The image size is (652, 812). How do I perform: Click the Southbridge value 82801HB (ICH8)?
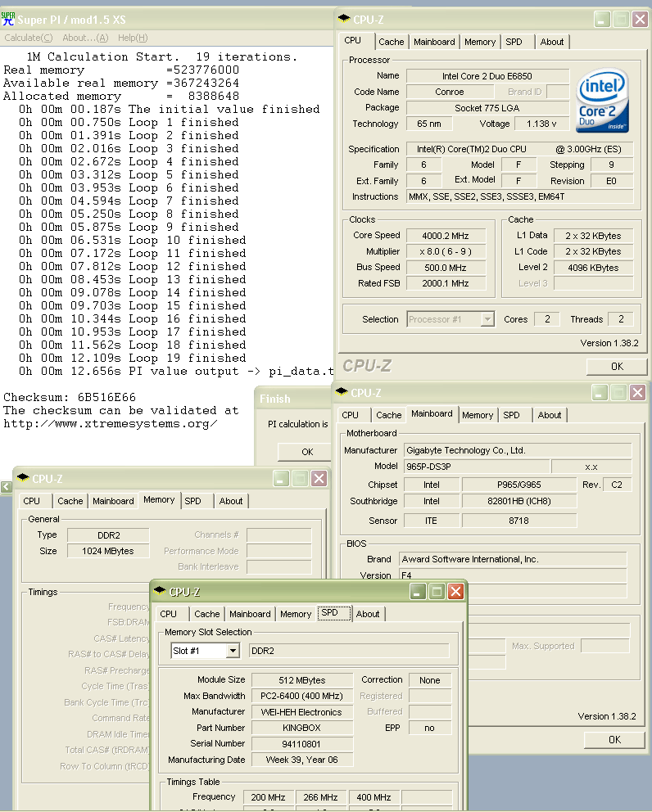coord(519,501)
